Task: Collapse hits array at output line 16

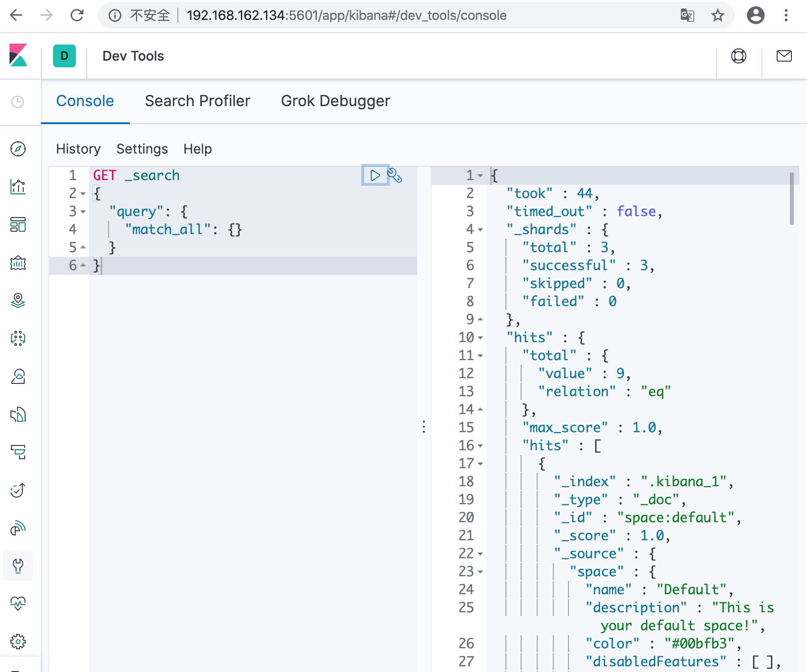Action: point(480,446)
